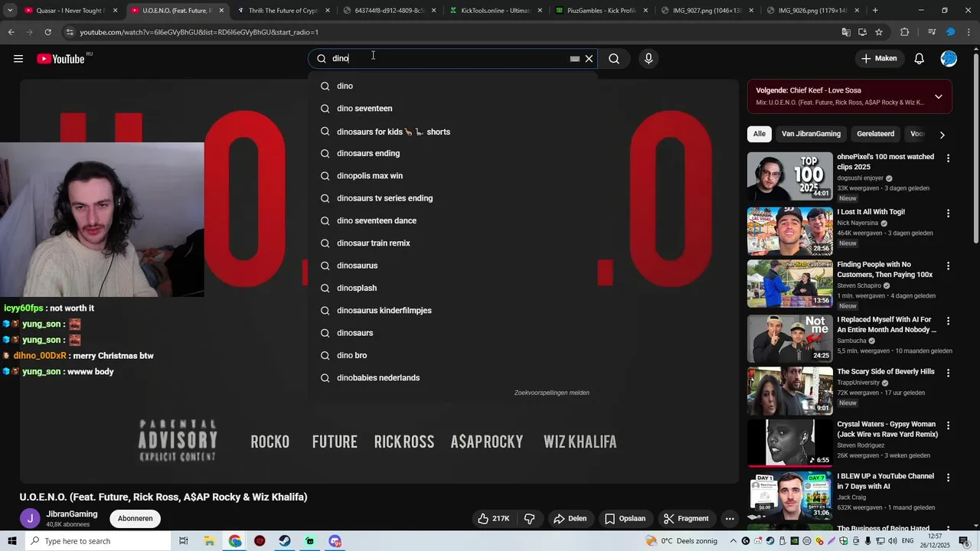Go to YouTube home via logo

pyautogui.click(x=60, y=59)
